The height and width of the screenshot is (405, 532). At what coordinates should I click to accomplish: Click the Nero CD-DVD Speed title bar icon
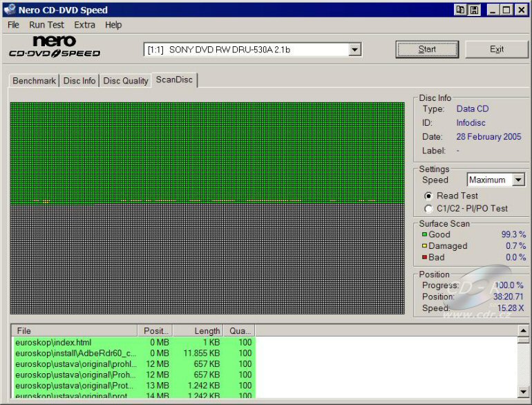[x=10, y=10]
